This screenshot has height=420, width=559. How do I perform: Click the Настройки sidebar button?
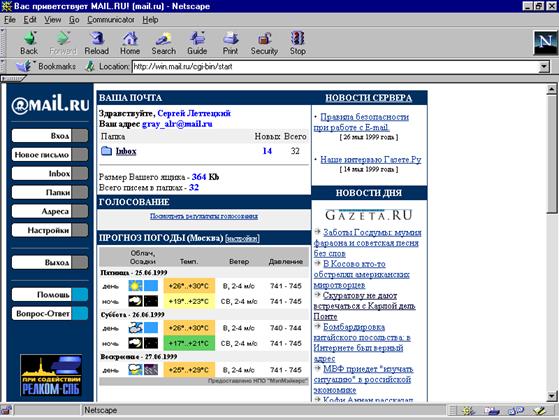pyautogui.click(x=50, y=230)
